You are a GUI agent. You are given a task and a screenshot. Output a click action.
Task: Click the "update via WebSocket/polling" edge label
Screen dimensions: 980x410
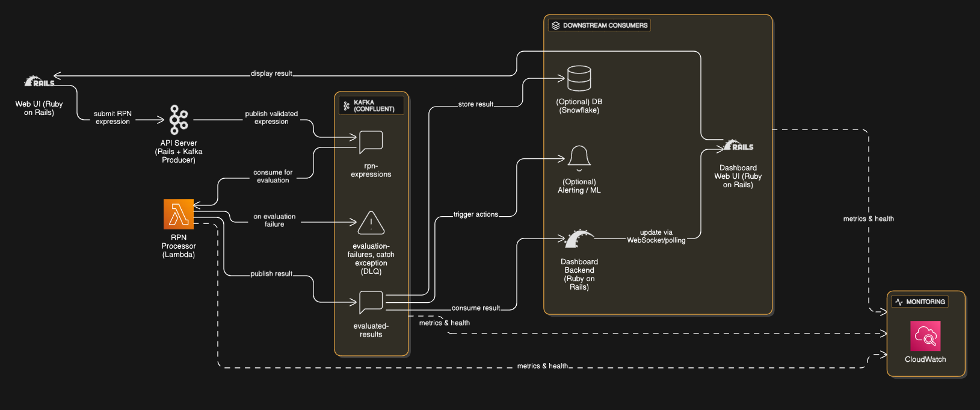(x=656, y=236)
